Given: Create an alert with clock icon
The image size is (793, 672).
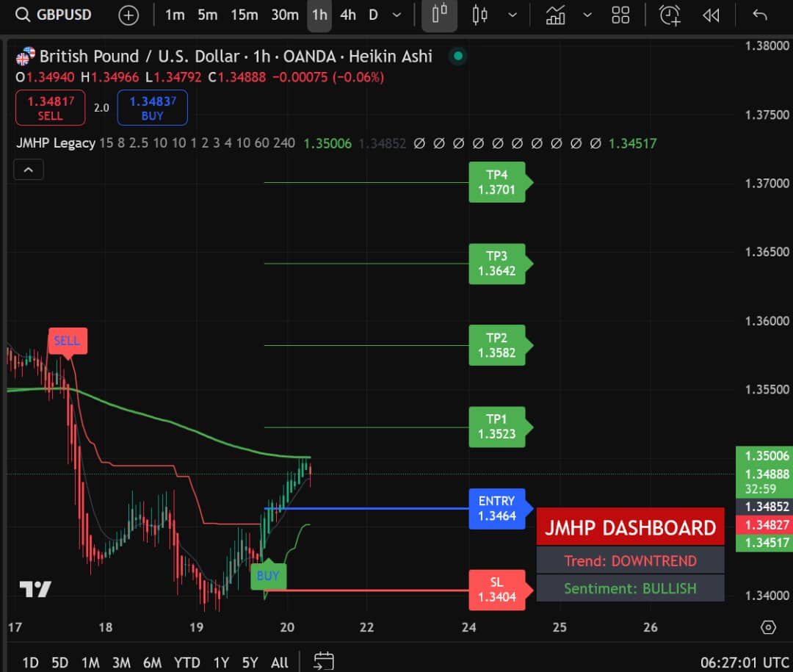Looking at the screenshot, I should [x=670, y=15].
